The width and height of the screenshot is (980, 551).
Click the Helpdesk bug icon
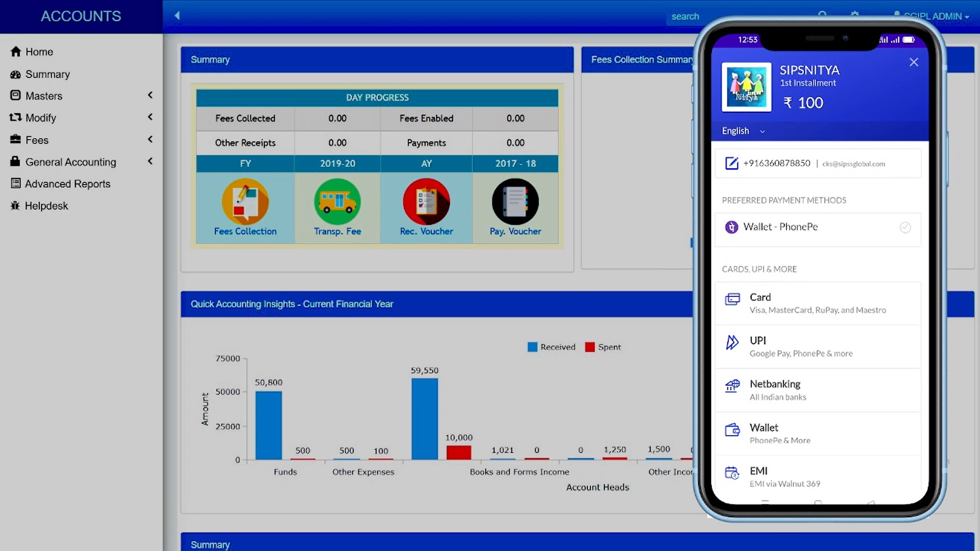(15, 206)
